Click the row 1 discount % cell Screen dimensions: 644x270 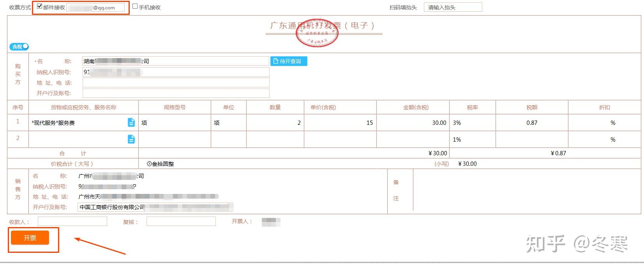(x=604, y=123)
